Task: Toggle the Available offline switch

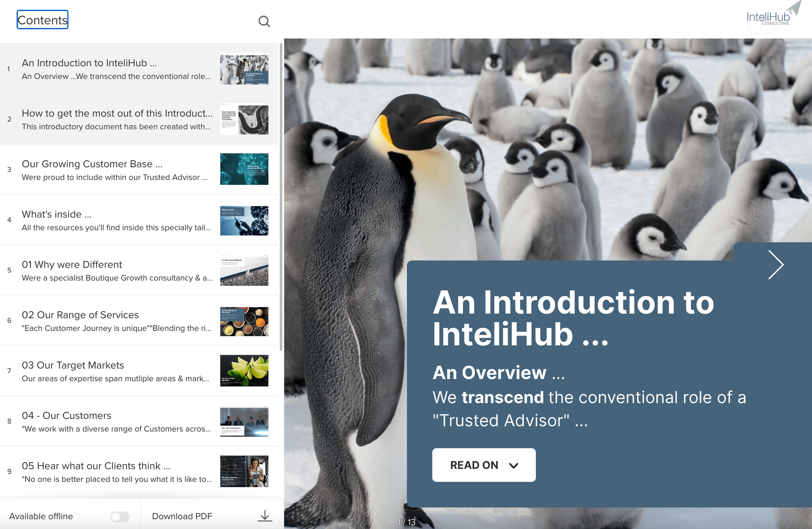Action: pyautogui.click(x=120, y=516)
